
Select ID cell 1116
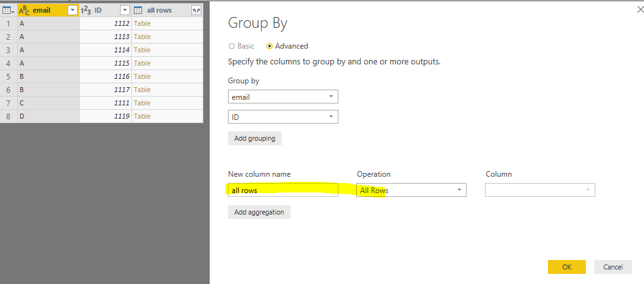(105, 76)
